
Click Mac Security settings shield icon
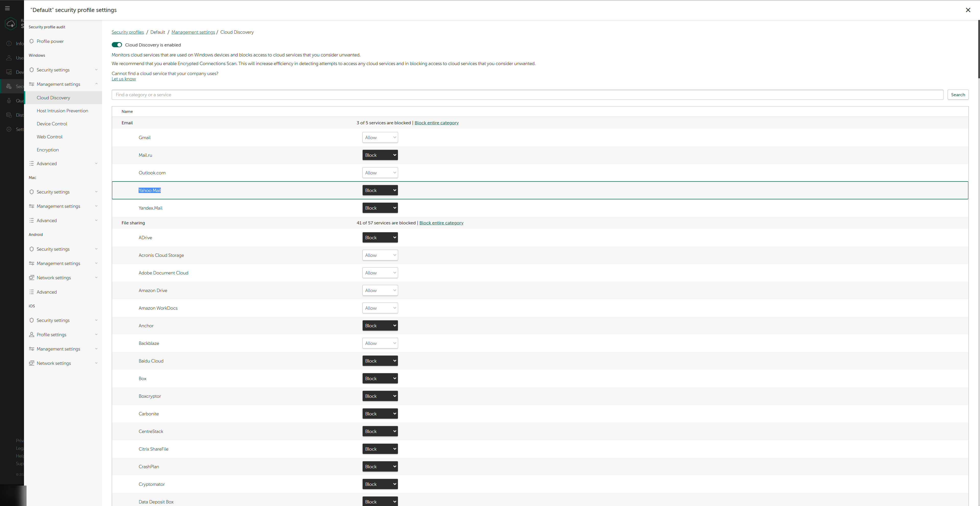32,192
